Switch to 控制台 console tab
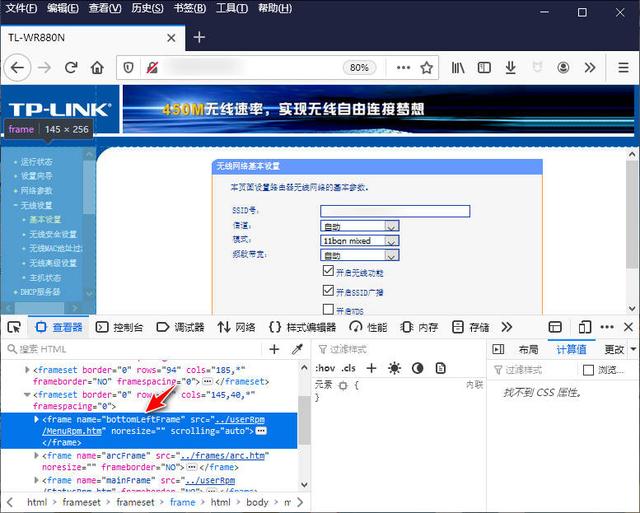640x513 pixels. click(x=119, y=327)
